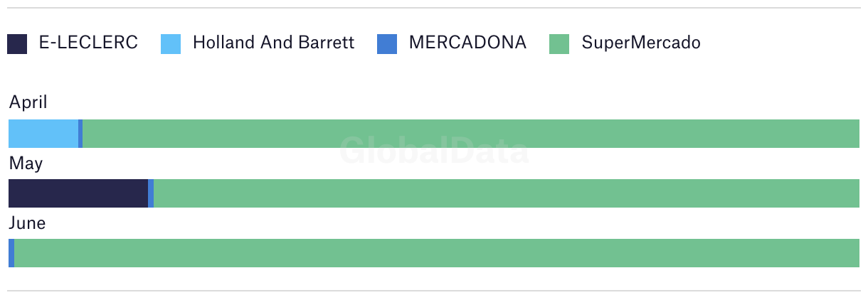The height and width of the screenshot is (300, 868).
Task: Click the E-LECLERC dark navy legend swatch
Action: [17, 44]
